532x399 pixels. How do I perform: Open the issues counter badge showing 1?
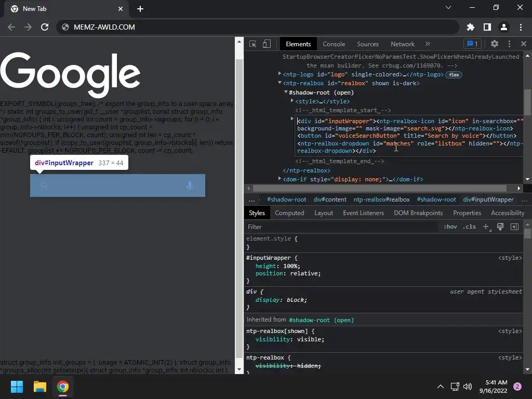(472, 44)
